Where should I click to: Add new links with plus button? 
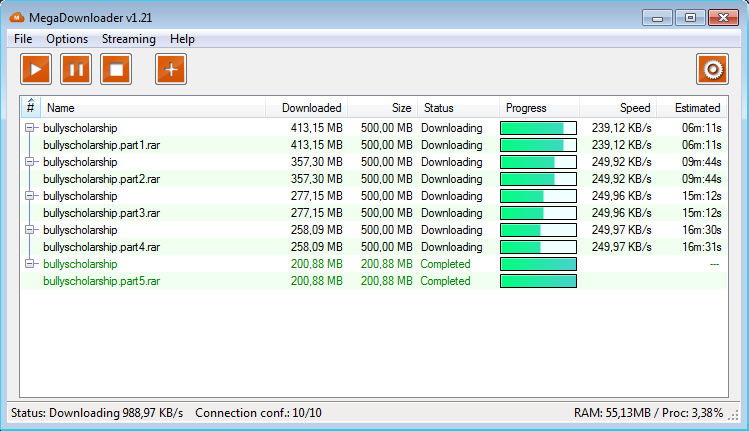point(171,69)
